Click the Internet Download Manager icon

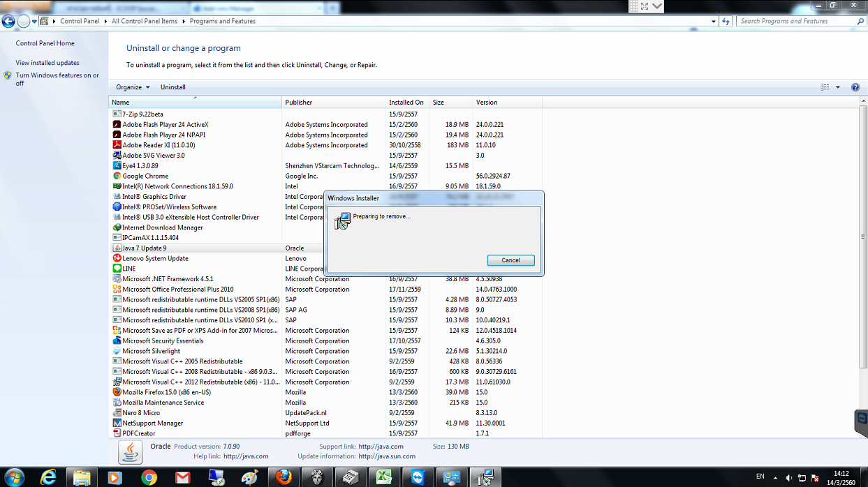point(117,227)
